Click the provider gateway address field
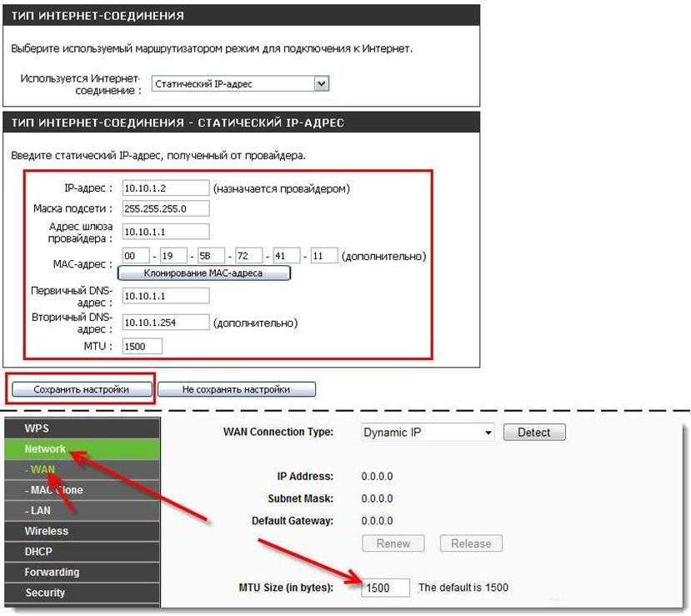 165,232
